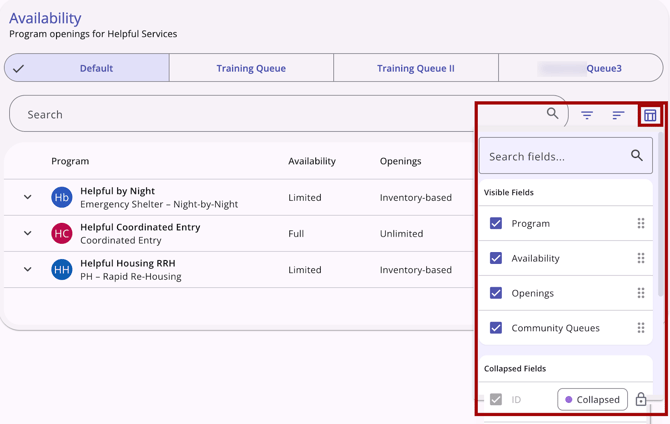
Task: Switch to the Training Queue tab
Action: point(251,68)
